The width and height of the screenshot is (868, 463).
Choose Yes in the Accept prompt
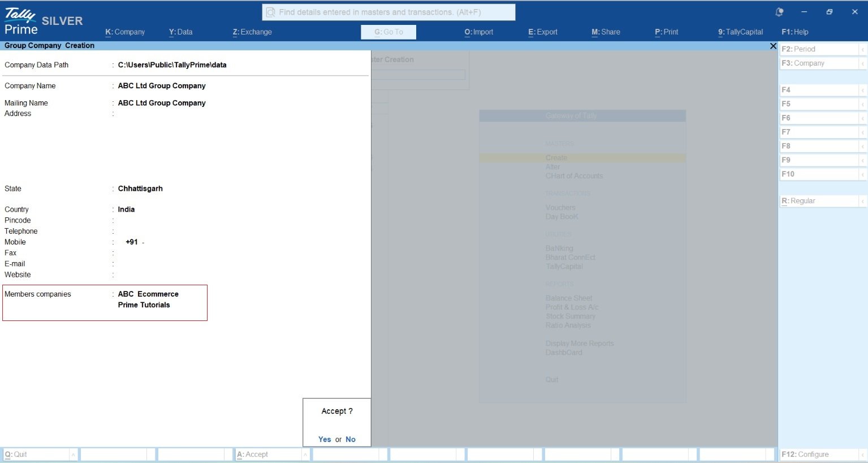click(x=325, y=439)
